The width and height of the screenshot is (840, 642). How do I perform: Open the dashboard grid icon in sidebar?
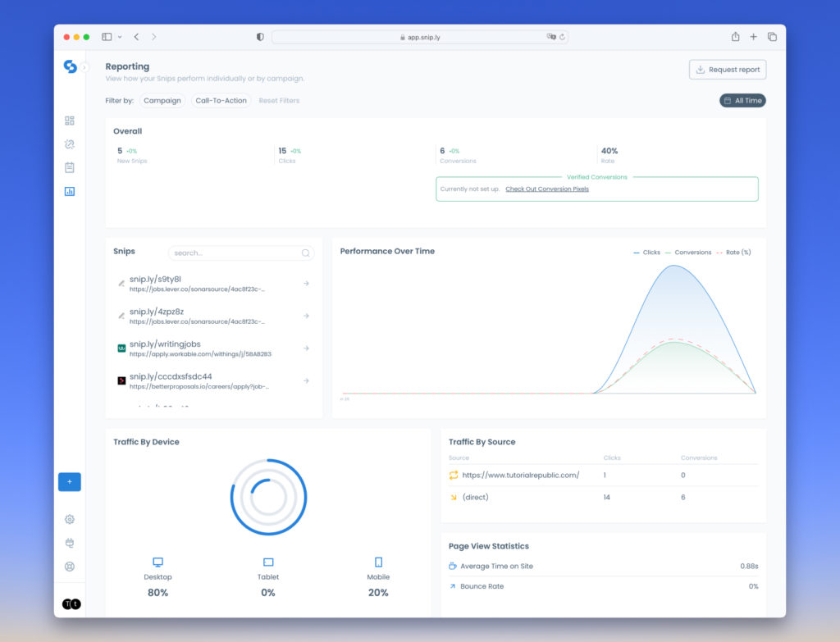pyautogui.click(x=70, y=121)
